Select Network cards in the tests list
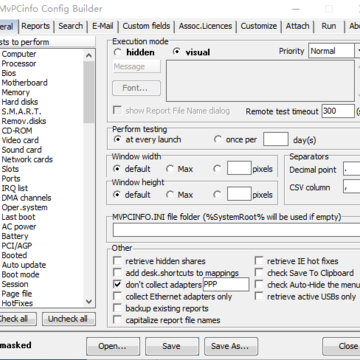Screen dimensions: 360x360 click(x=27, y=159)
